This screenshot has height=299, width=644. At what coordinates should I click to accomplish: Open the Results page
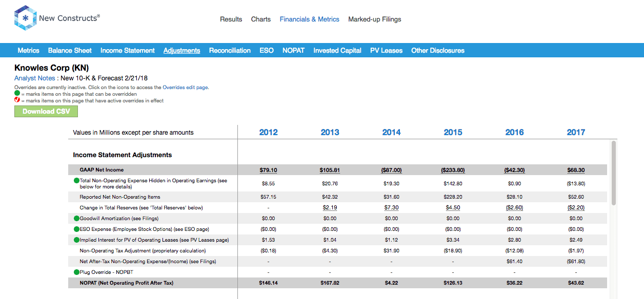point(231,19)
